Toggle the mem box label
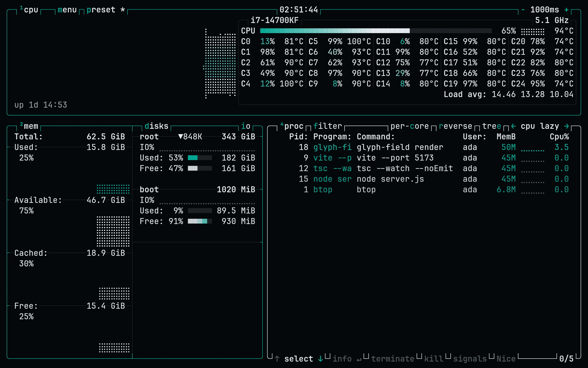Viewport: 588px width, 368px height. [x=29, y=126]
